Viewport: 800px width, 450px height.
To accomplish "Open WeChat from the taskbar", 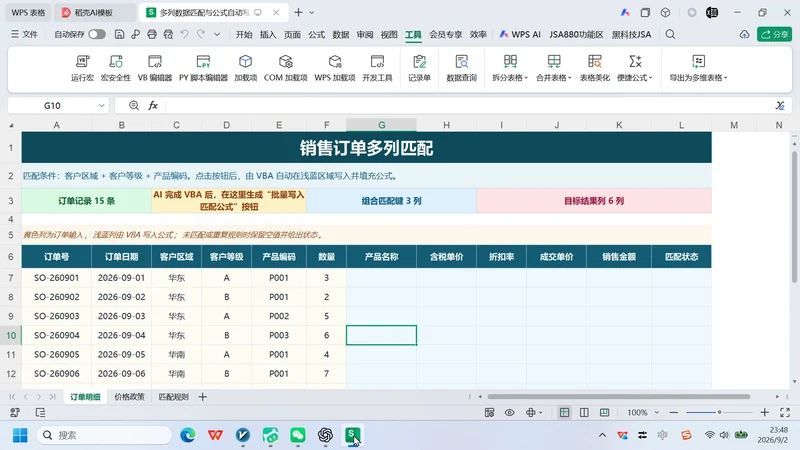I will coord(298,435).
